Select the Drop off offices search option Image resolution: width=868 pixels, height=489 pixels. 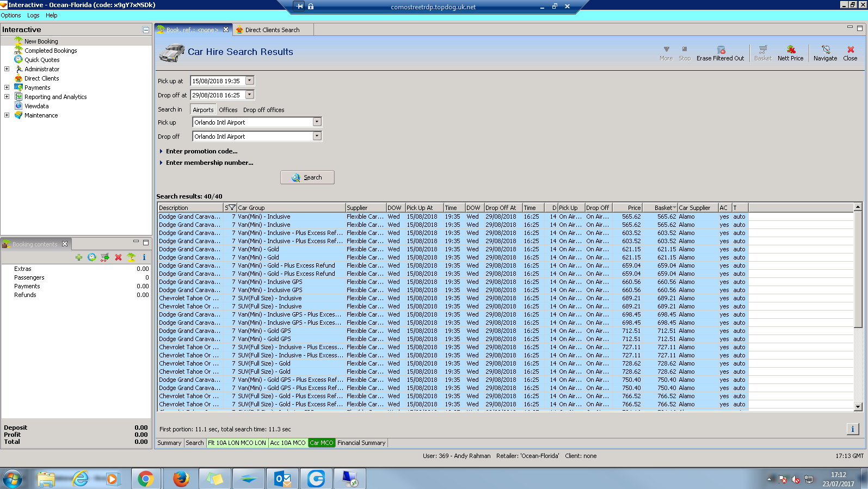click(263, 110)
